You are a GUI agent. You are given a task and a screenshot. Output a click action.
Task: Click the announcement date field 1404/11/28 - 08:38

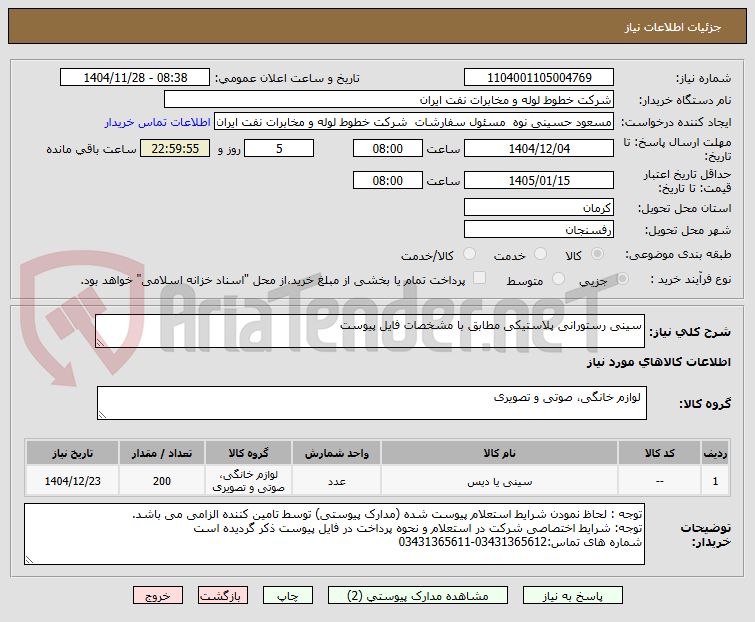coord(135,77)
